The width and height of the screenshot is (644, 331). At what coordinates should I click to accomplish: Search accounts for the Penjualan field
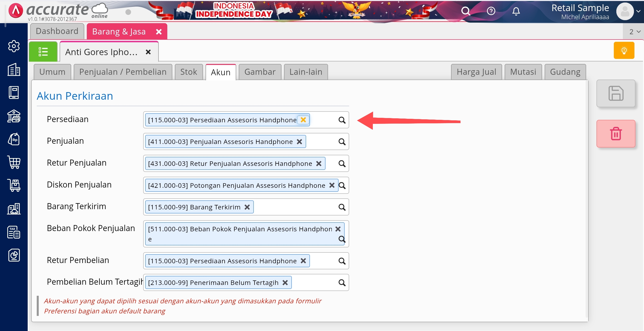[342, 142]
